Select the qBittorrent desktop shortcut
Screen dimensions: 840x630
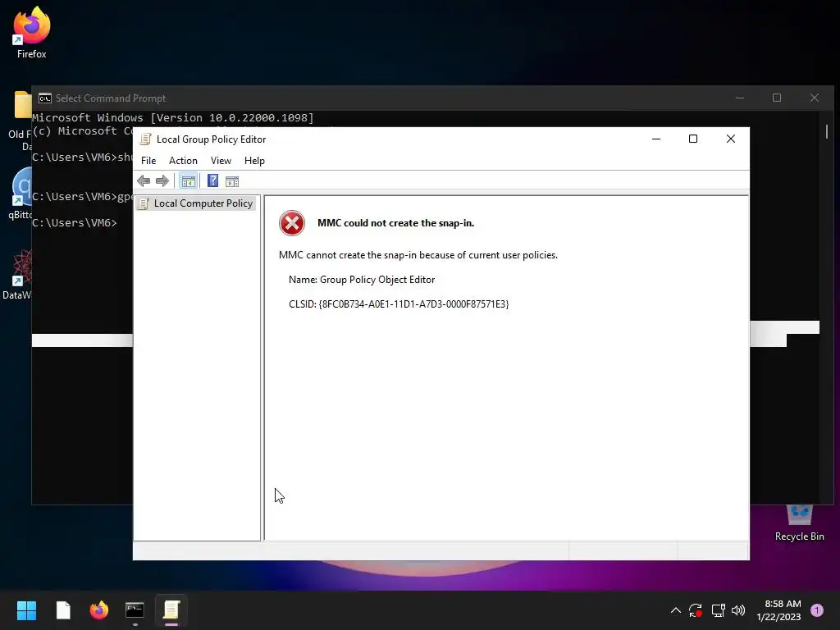[x=21, y=194]
